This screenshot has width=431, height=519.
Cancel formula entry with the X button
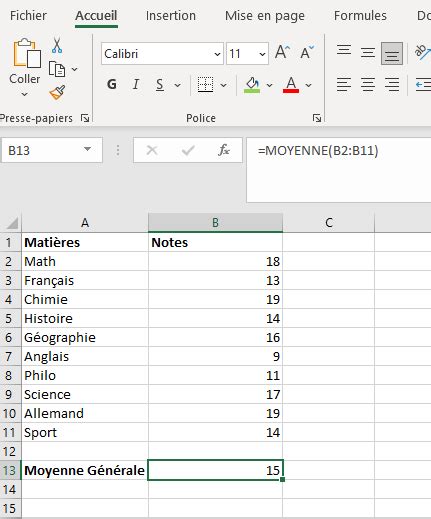152,150
